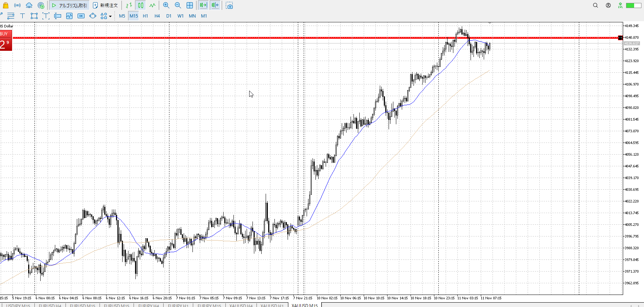Switch to the EURJPY H1 chart tab
Image resolution: width=644 pixels, height=307 pixels.
click(178, 305)
